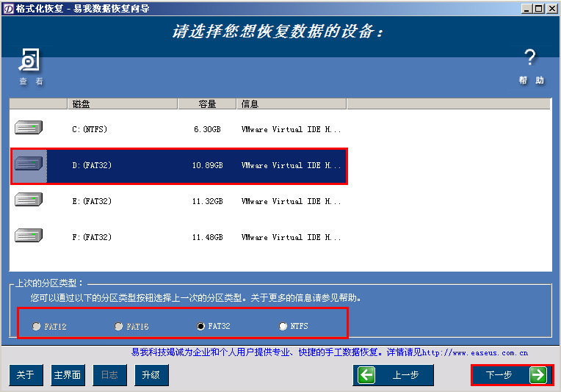561x392 pixels.
Task: Close the recovery wizard window
Action: 551,9
